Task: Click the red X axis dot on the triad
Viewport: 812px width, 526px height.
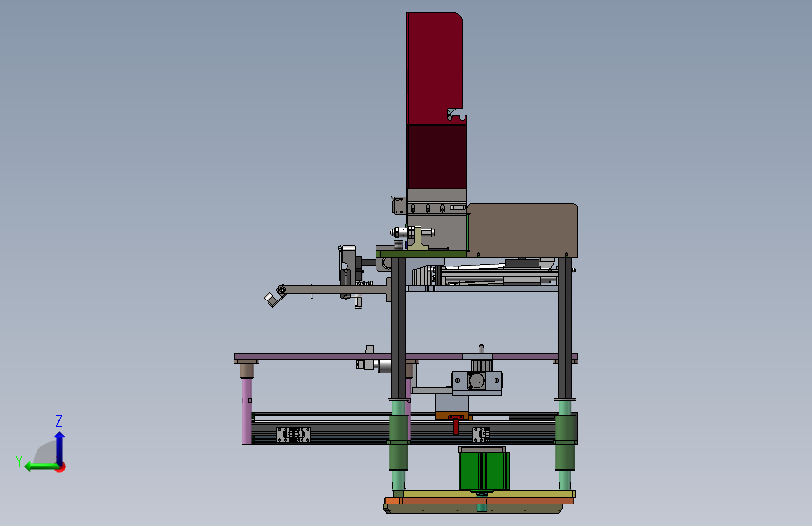Action: click(61, 467)
